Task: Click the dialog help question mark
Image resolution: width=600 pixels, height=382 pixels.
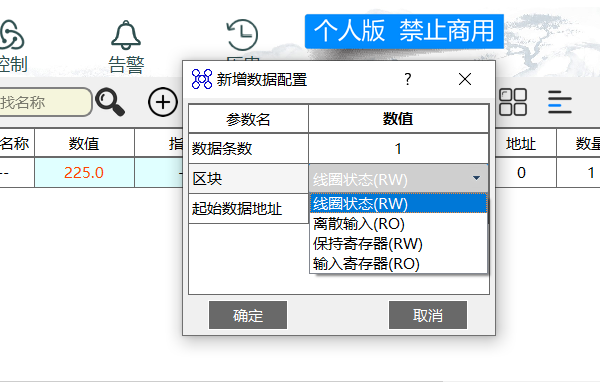Action: (408, 79)
